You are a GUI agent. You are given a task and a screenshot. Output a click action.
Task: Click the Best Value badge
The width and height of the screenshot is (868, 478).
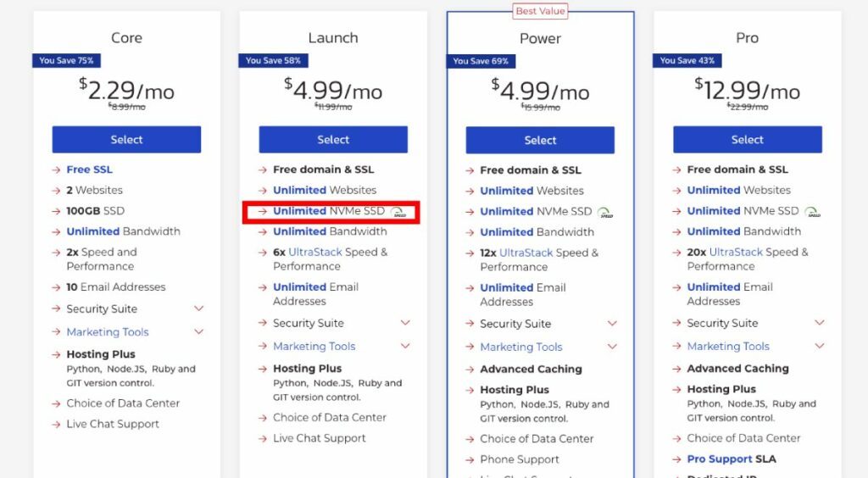(x=540, y=11)
